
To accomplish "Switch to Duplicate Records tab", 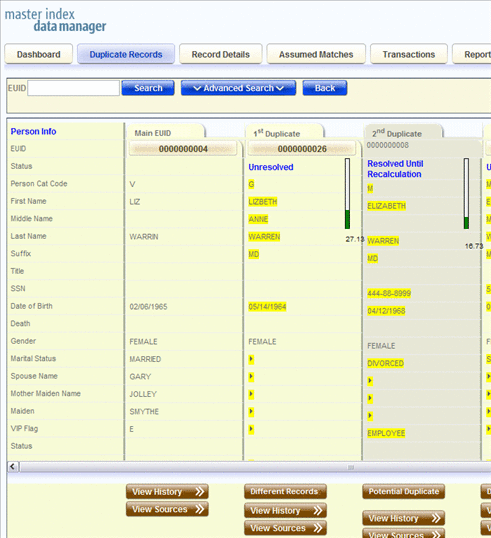I will [126, 54].
